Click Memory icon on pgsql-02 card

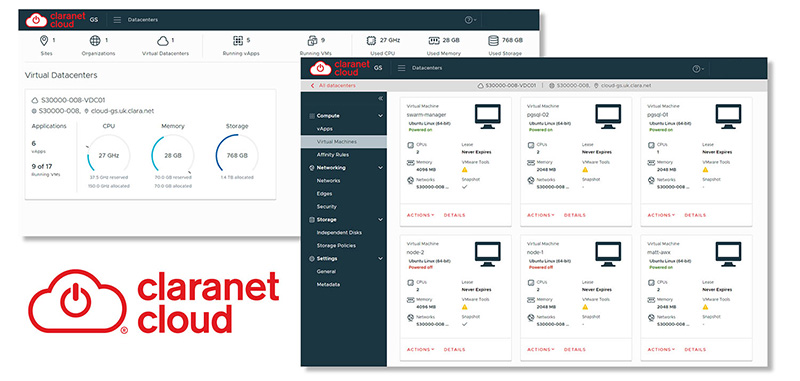click(x=531, y=163)
